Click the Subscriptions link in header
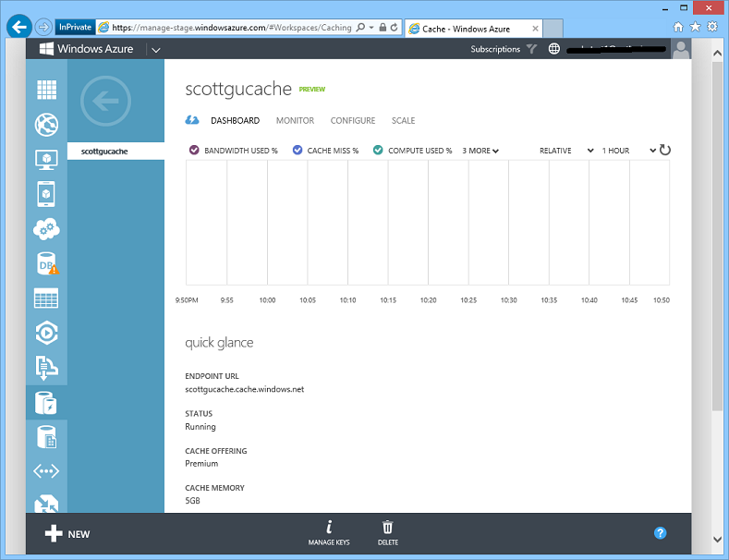 point(495,49)
